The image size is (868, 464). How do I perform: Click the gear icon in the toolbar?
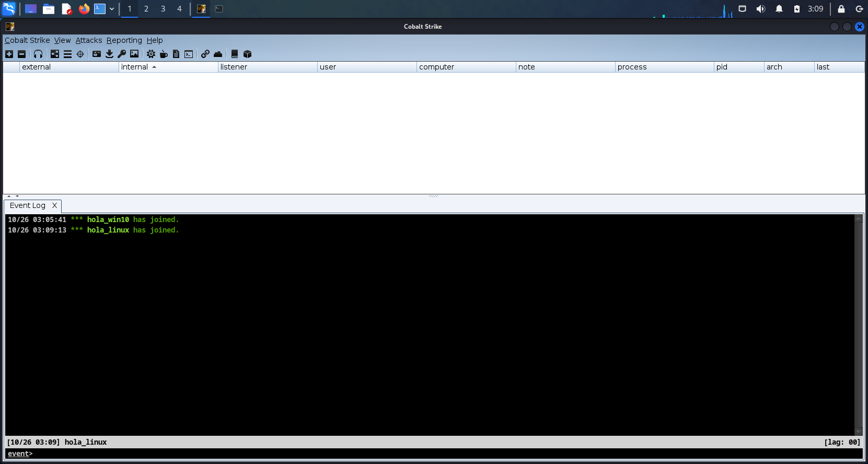tap(151, 54)
